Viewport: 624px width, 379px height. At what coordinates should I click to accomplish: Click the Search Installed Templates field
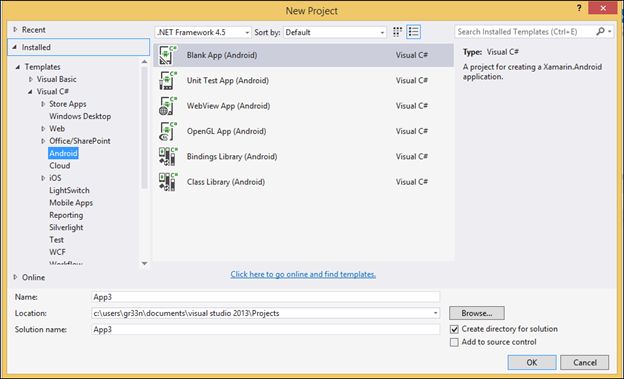coord(525,31)
